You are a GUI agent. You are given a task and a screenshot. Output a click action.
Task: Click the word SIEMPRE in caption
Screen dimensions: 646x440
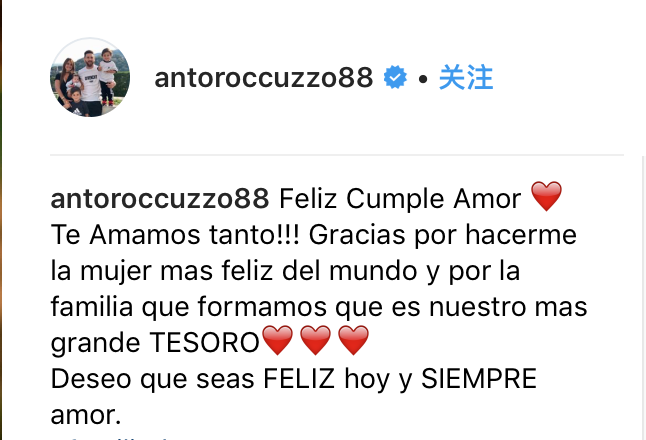(x=479, y=379)
